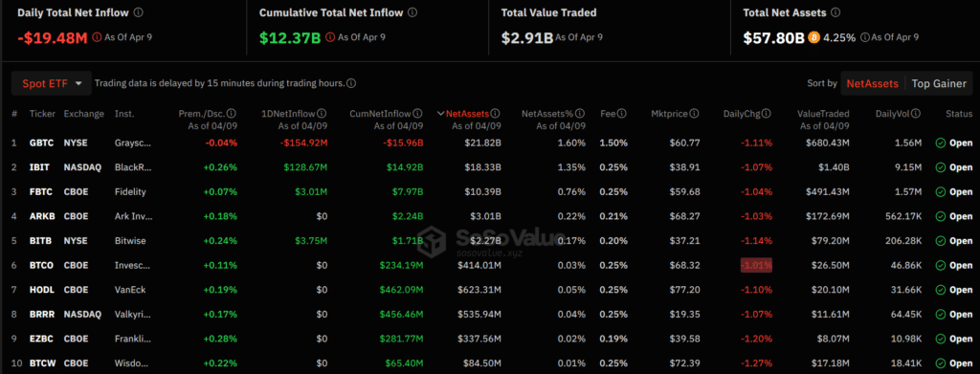Click red info icon next to -$19.48M
The width and height of the screenshot is (980, 374).
[x=97, y=37]
